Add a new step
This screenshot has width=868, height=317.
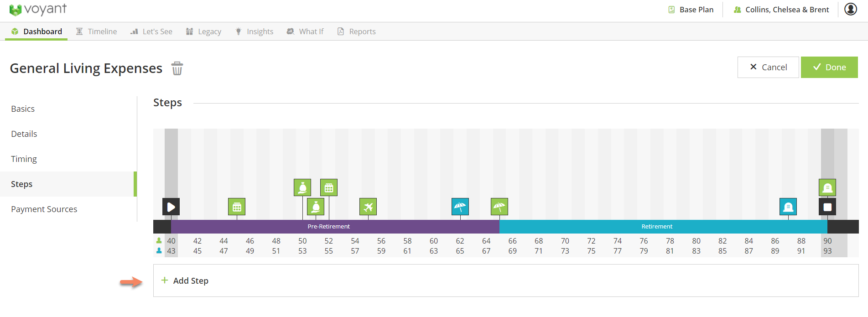click(190, 281)
